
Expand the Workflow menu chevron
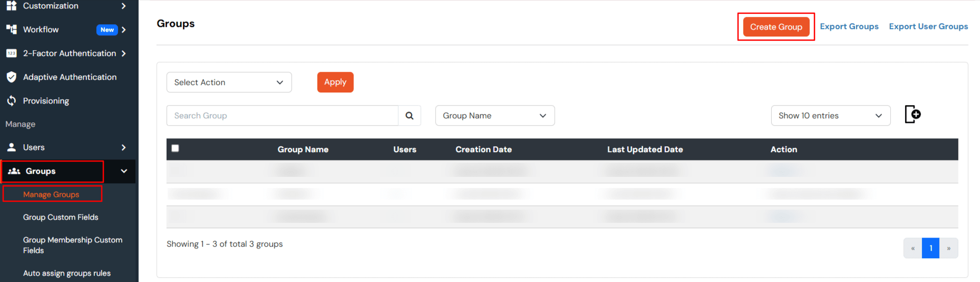tap(123, 30)
